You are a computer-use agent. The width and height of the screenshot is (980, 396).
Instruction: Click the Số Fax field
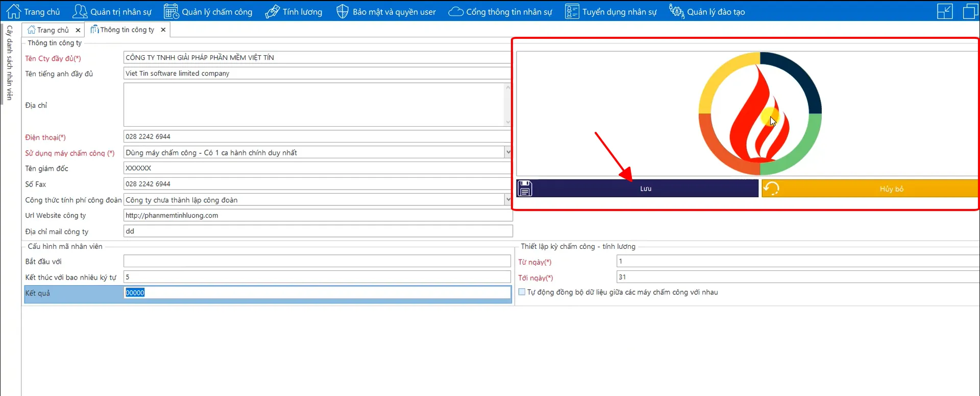pos(317,184)
